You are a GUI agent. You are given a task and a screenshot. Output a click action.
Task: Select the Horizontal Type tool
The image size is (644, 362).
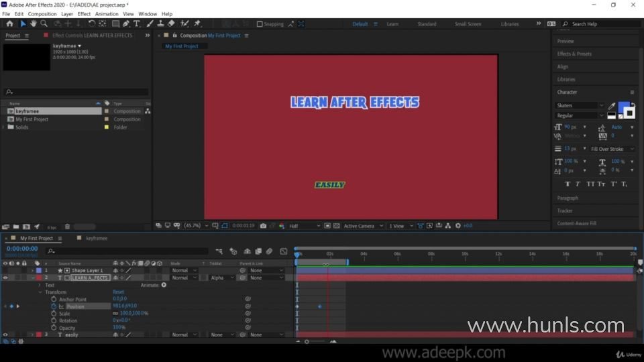(x=137, y=24)
